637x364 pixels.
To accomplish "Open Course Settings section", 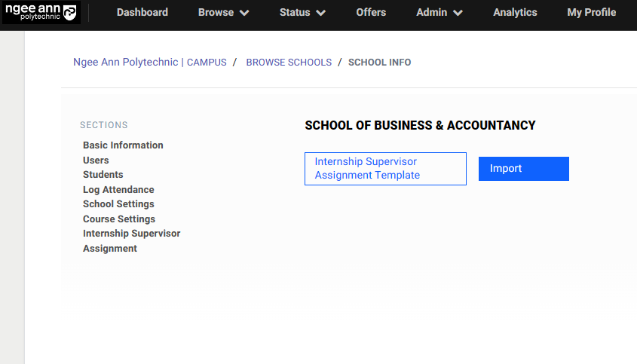I will (x=119, y=219).
